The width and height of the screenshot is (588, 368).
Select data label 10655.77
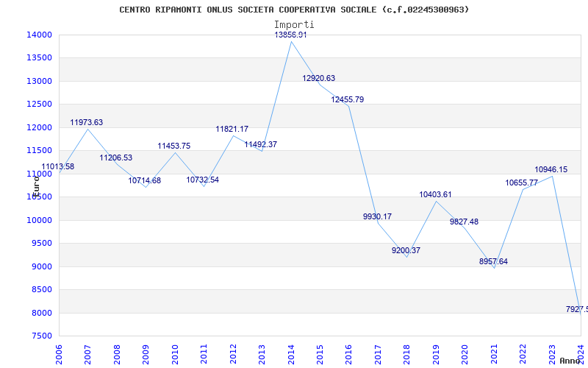click(522, 183)
